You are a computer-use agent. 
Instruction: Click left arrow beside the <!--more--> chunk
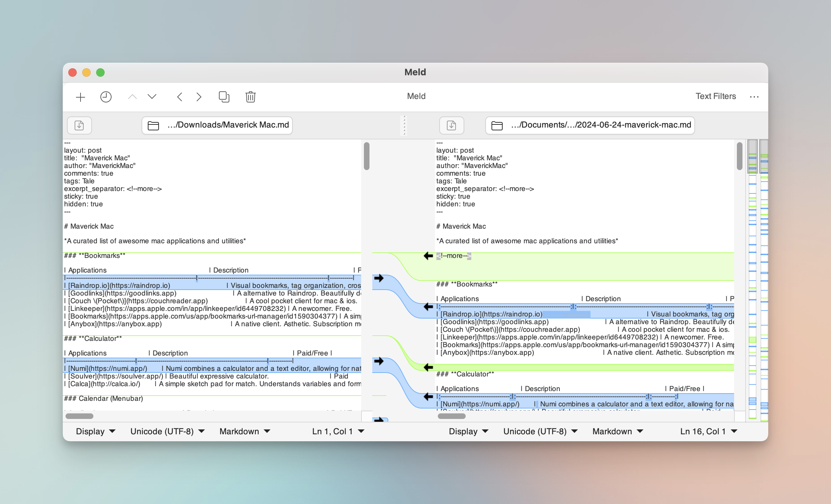click(x=428, y=256)
